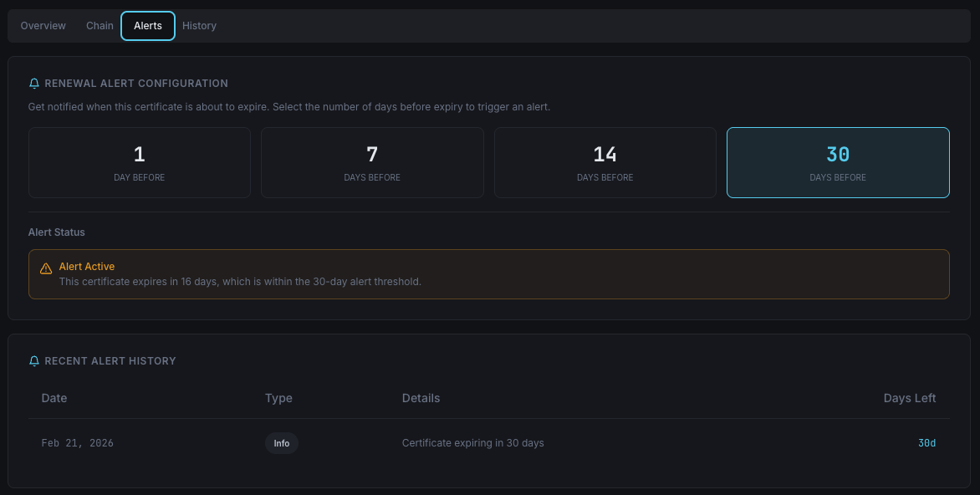
Task: Click the 30d days-left link
Action: 926,443
